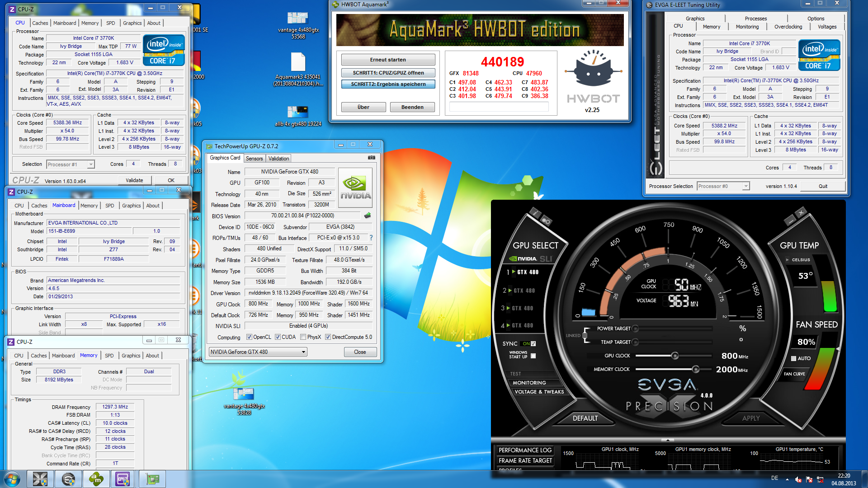Open Aquamark3 435041 desktop file
Image resolution: width=868 pixels, height=488 pixels.
coord(298,70)
